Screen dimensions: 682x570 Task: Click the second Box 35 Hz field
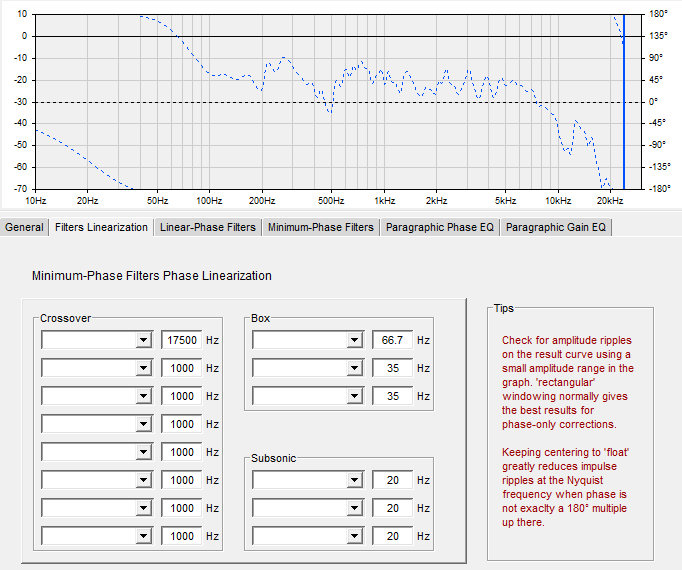392,368
